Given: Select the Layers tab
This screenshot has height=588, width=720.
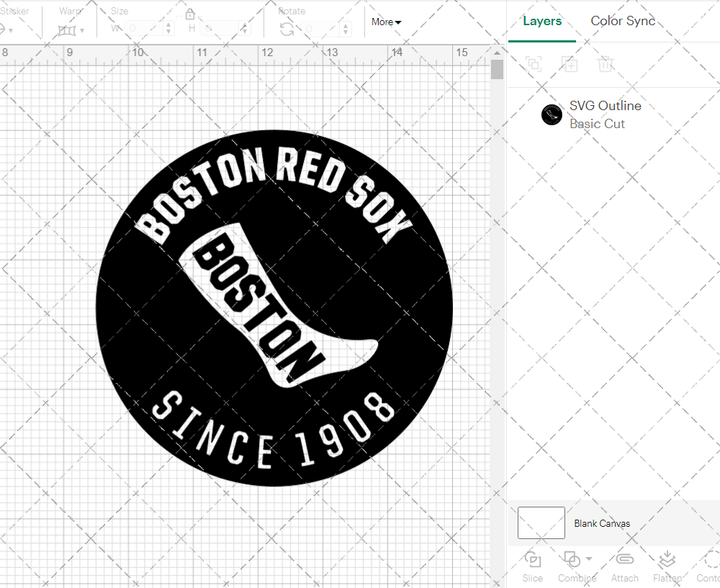Looking at the screenshot, I should point(542,21).
